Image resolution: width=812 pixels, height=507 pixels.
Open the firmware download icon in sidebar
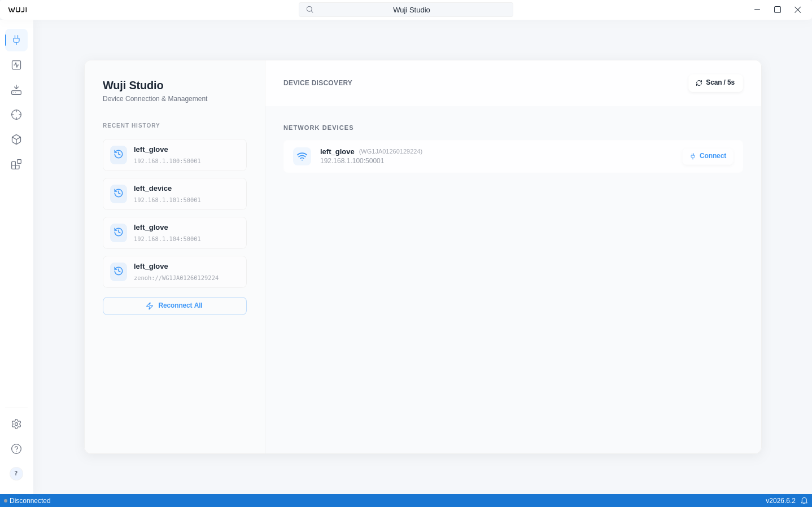[16, 90]
